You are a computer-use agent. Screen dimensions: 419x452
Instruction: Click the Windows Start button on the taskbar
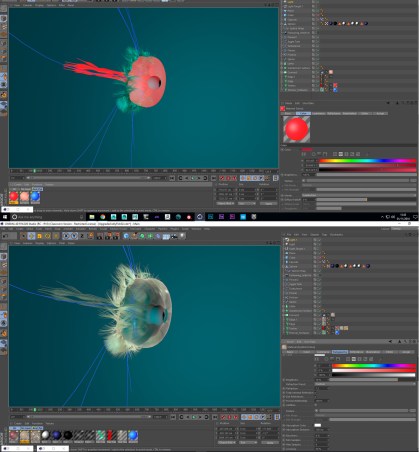point(5,217)
